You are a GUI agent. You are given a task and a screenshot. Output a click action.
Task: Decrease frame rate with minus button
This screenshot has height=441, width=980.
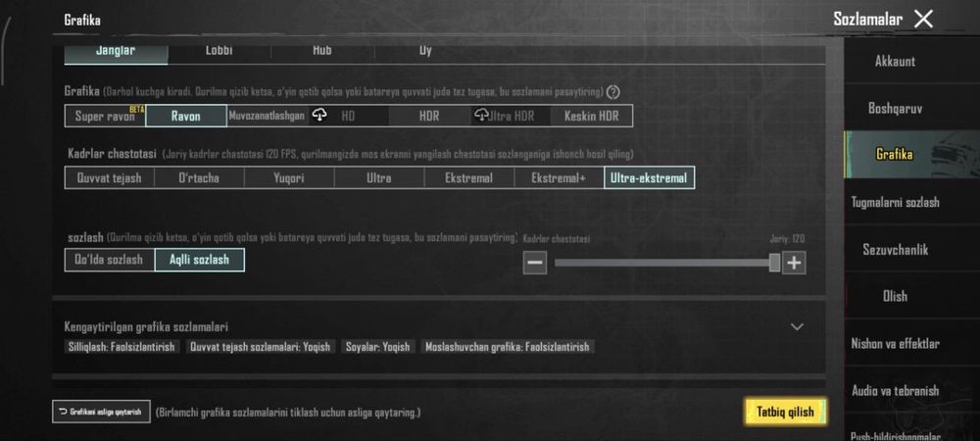pyautogui.click(x=534, y=263)
